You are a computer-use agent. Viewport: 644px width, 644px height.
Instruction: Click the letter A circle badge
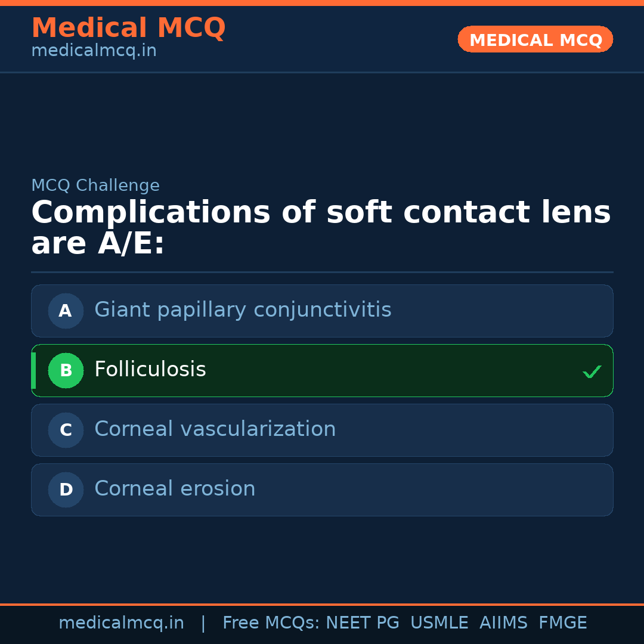coord(66,311)
